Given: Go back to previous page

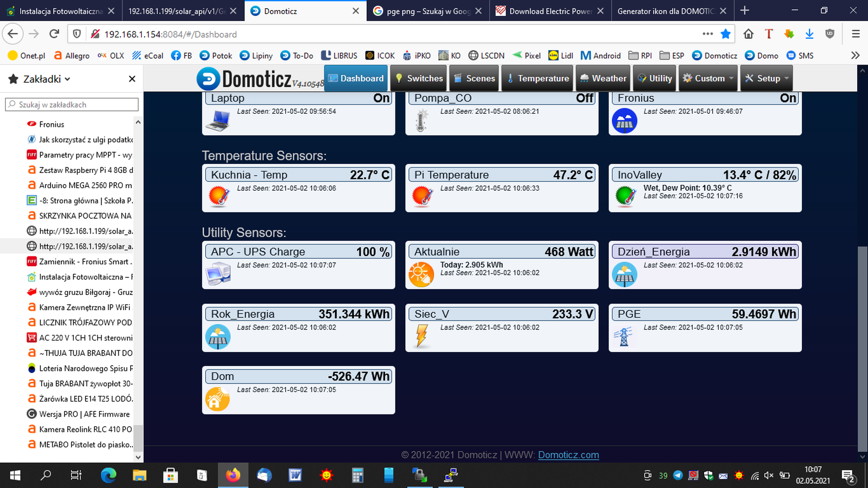Looking at the screenshot, I should point(13,34).
